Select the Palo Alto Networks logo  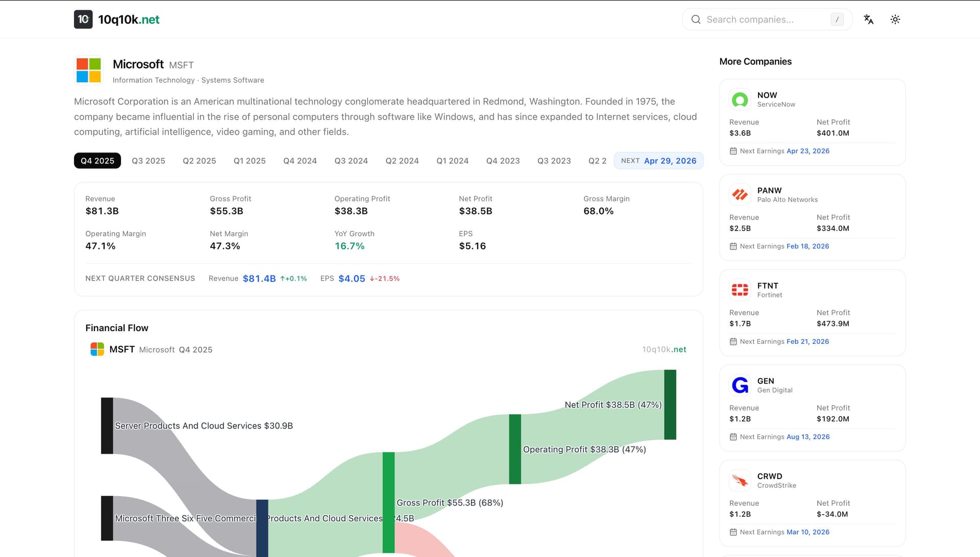pyautogui.click(x=740, y=194)
